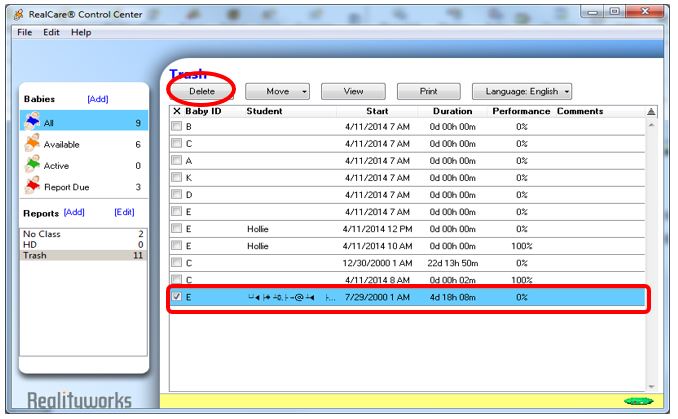The image size is (678, 419).
Task: Select the green Active babies icon
Action: click(32, 164)
